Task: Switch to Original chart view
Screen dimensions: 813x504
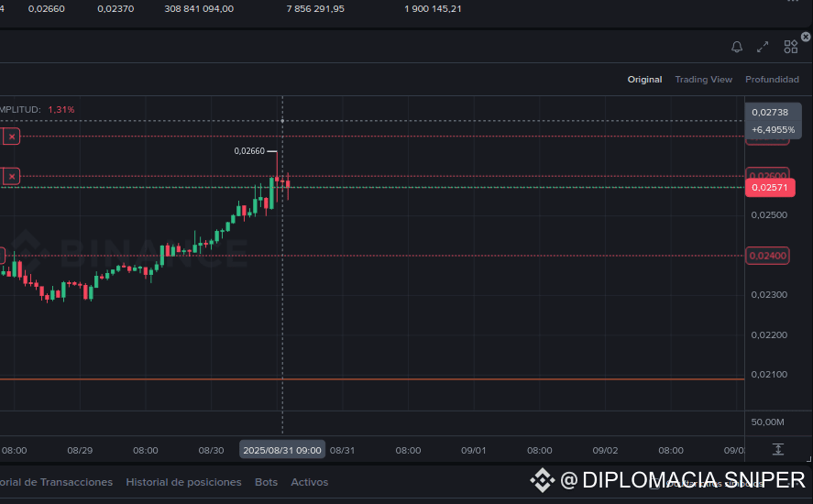Action: click(x=644, y=80)
